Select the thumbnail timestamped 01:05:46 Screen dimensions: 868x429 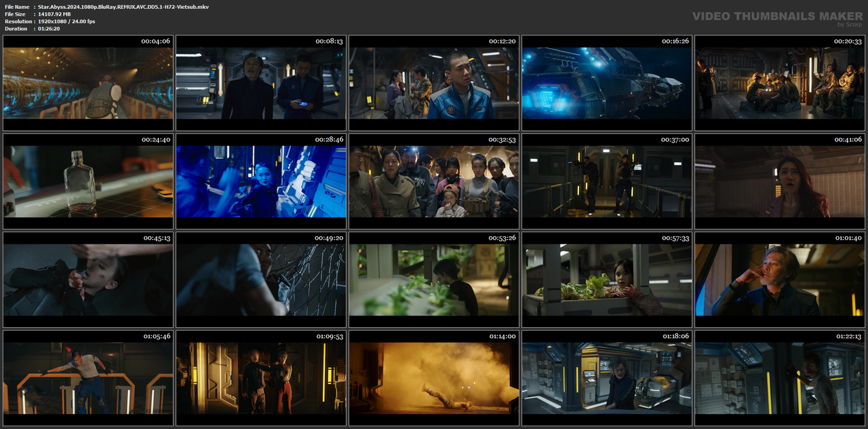88,378
